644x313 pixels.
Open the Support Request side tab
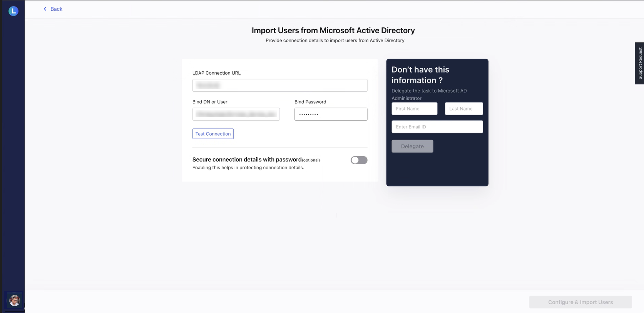click(639, 63)
